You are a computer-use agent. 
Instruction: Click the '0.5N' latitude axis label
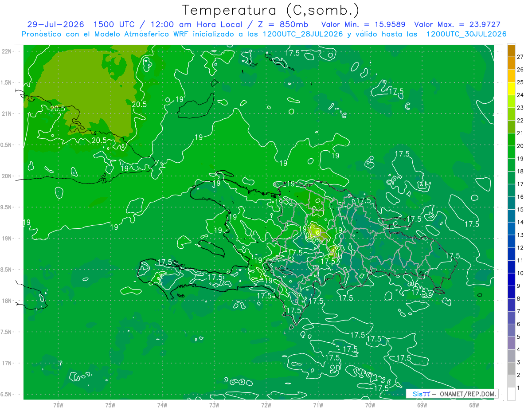[6, 145]
